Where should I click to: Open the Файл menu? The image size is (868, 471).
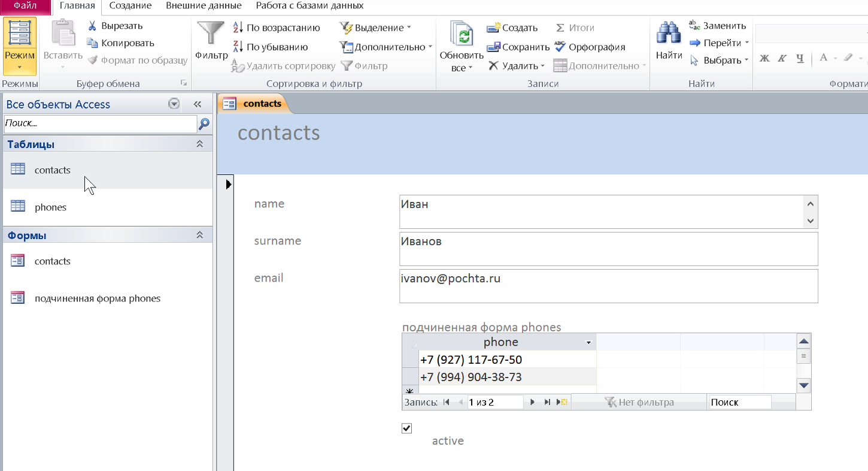pyautogui.click(x=25, y=6)
